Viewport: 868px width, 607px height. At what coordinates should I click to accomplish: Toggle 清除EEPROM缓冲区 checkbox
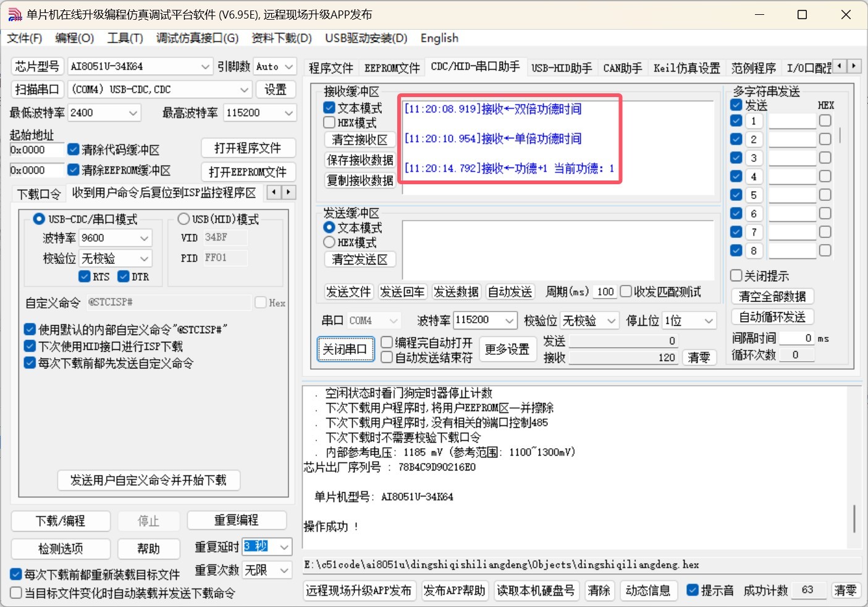(74, 169)
